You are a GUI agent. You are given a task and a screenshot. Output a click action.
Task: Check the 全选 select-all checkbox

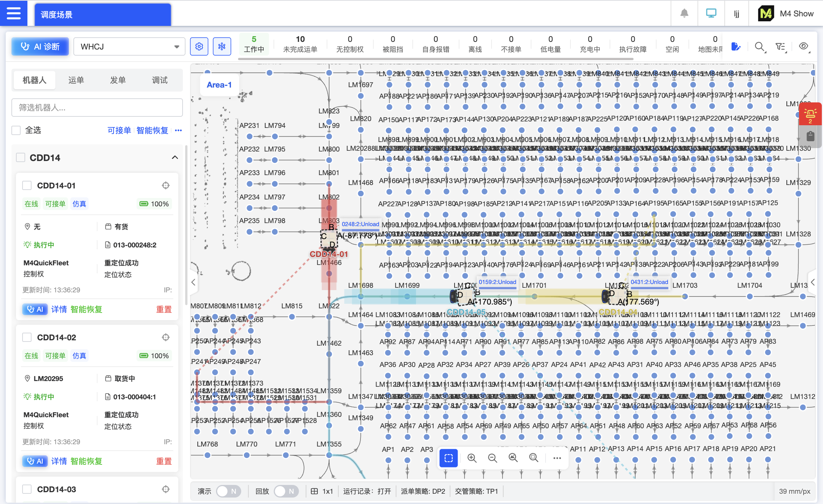click(16, 130)
